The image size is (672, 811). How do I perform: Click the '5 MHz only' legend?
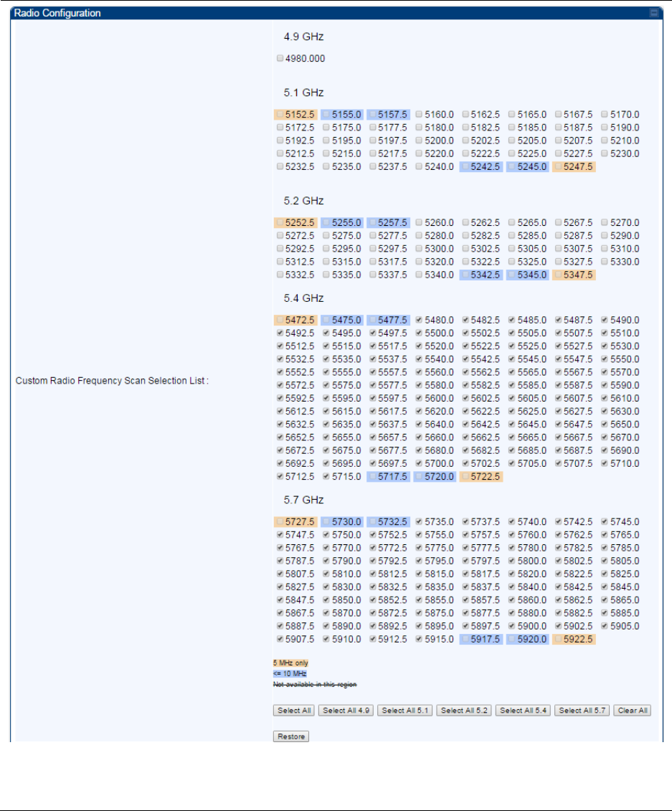pos(290,663)
